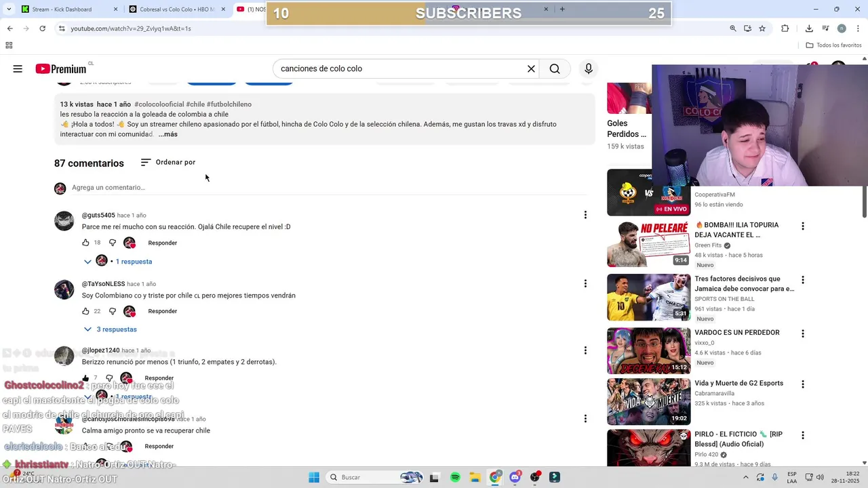Open the #colocolooficial hashtag link
Screen dimensions: 868x488
(x=159, y=104)
